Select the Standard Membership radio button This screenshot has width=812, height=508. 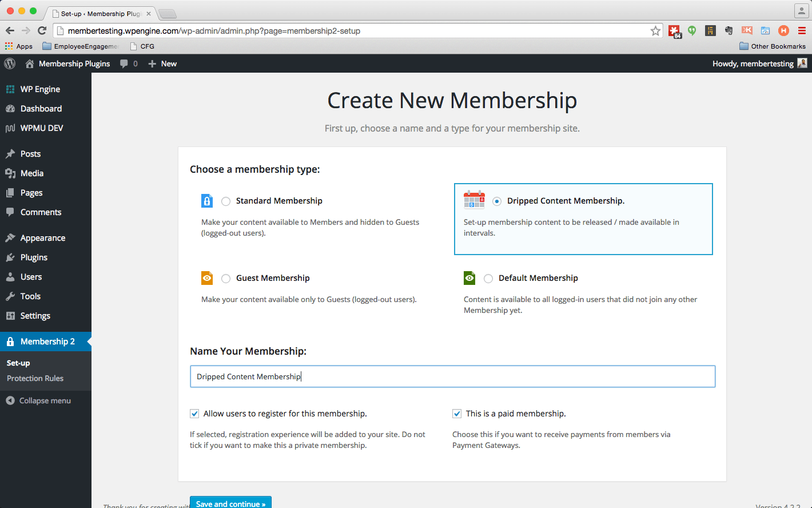(x=226, y=201)
